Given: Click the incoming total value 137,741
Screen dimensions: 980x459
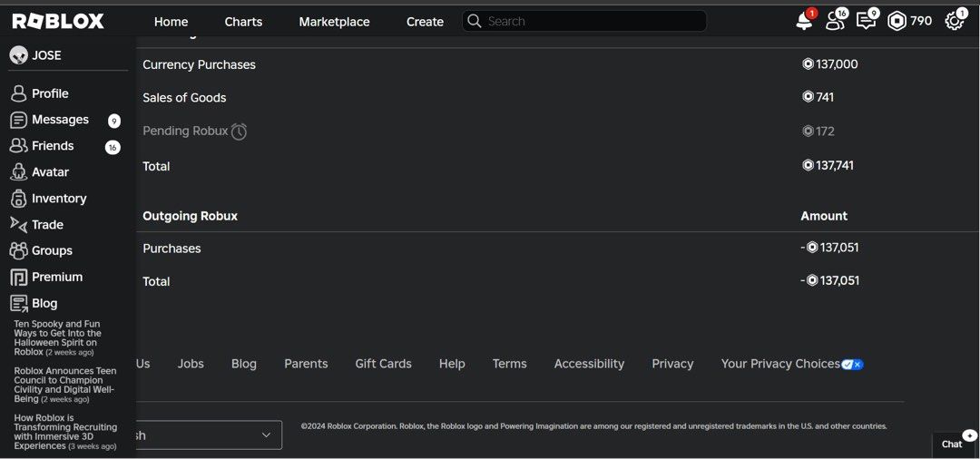Looking at the screenshot, I should tap(835, 165).
